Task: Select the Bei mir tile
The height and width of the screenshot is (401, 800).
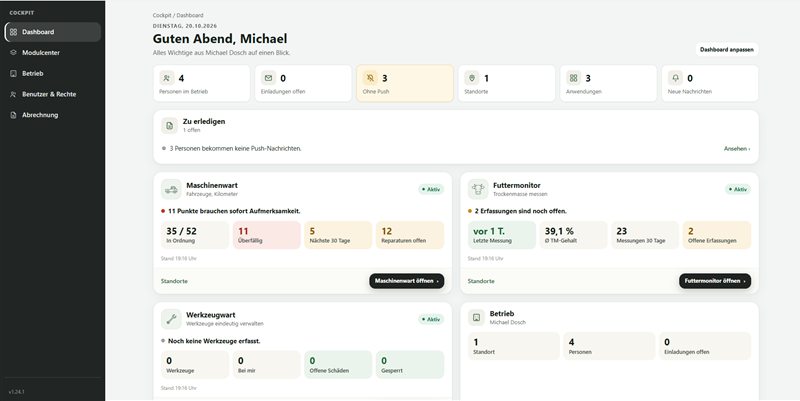Action: (267, 365)
